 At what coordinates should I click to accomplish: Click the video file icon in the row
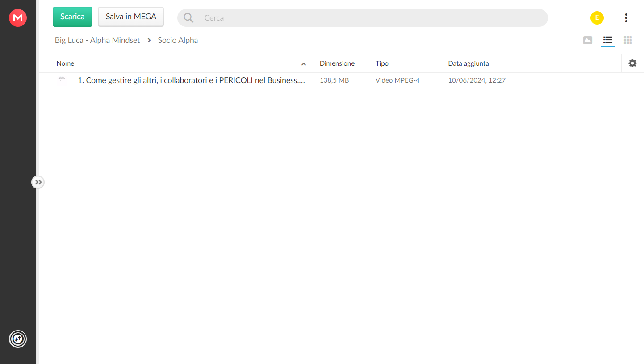[62, 79]
